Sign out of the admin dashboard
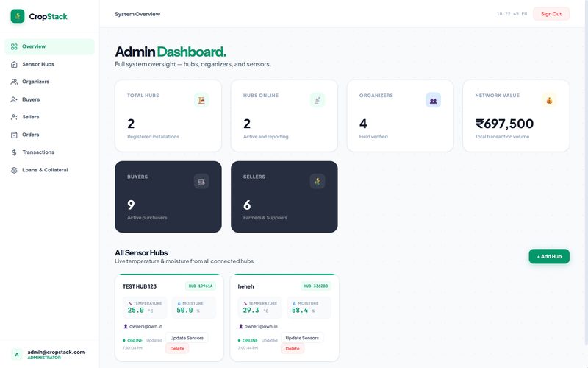 551,14
